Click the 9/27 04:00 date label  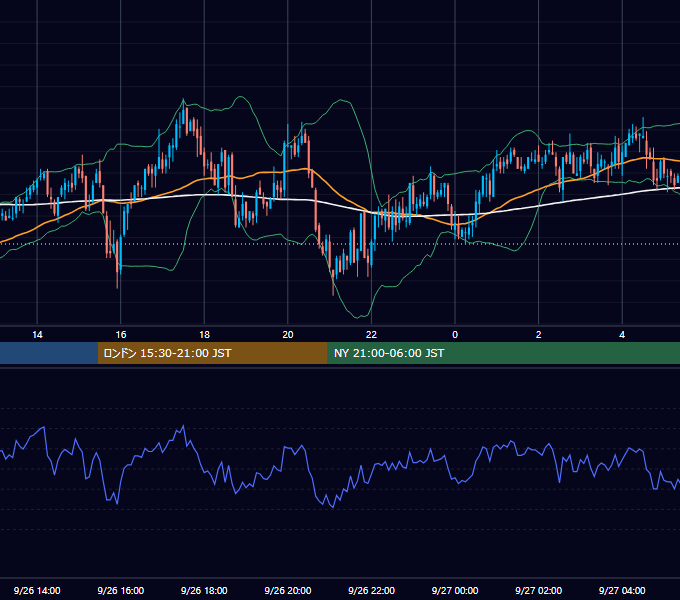click(x=622, y=590)
